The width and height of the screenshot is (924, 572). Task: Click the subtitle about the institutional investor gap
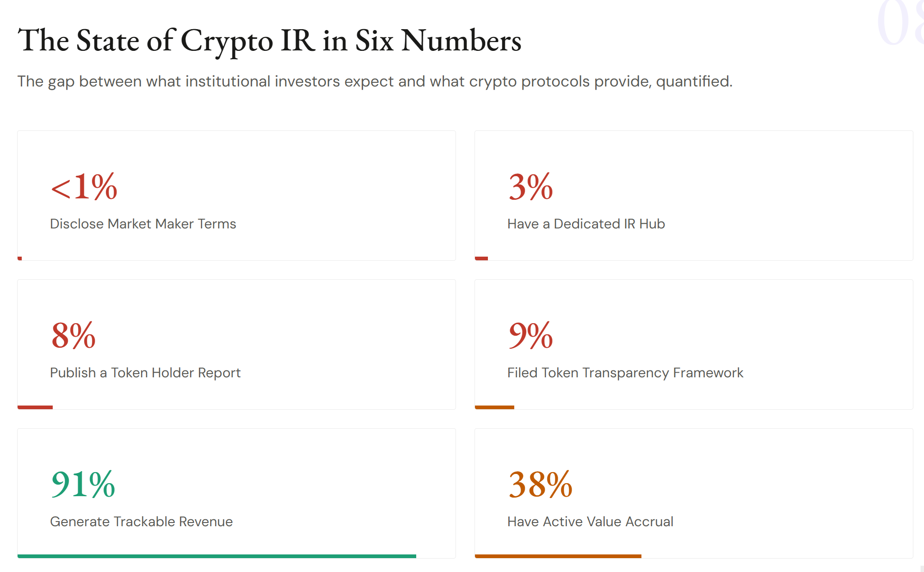pyautogui.click(x=375, y=81)
